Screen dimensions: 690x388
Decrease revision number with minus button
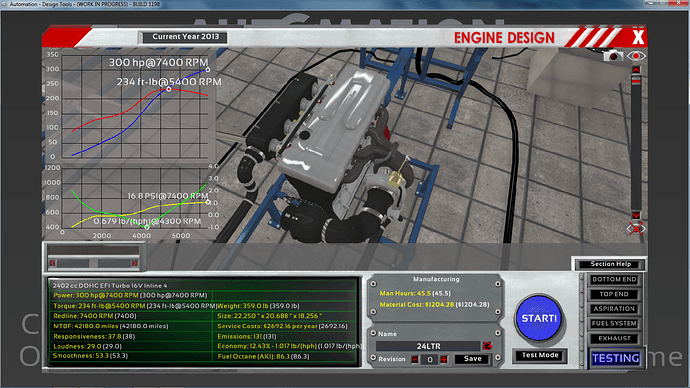(x=415, y=359)
